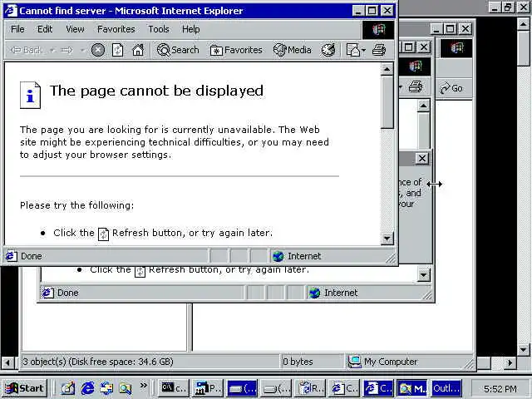532x399 pixels.
Task: Open the Help menu
Action: [190, 29]
